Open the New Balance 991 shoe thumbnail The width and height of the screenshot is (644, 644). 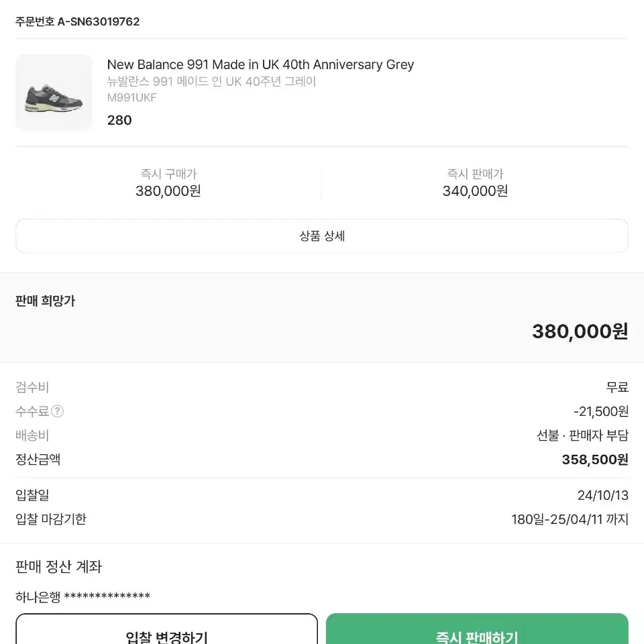click(x=54, y=93)
